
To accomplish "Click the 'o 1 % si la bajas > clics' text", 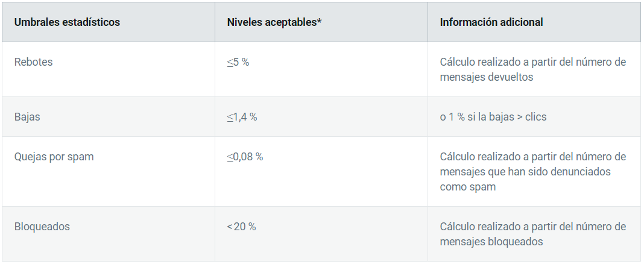I will (493, 116).
